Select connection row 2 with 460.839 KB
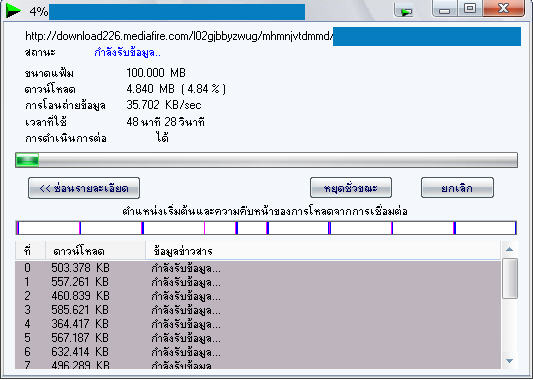 pyautogui.click(x=258, y=296)
